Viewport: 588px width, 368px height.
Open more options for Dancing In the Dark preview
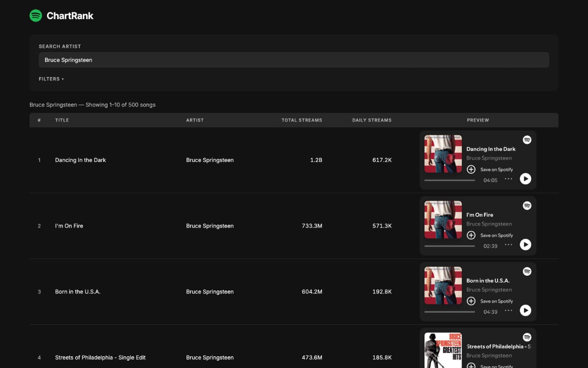[x=509, y=179]
